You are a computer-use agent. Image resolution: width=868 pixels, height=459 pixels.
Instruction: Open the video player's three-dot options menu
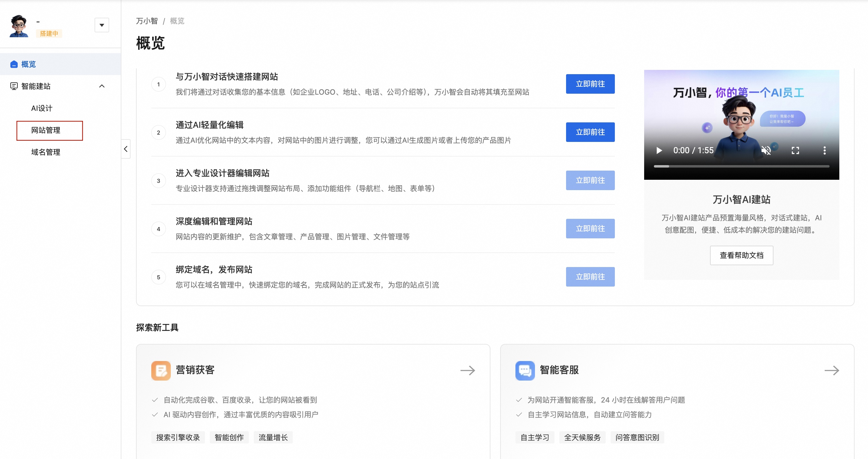coord(824,150)
